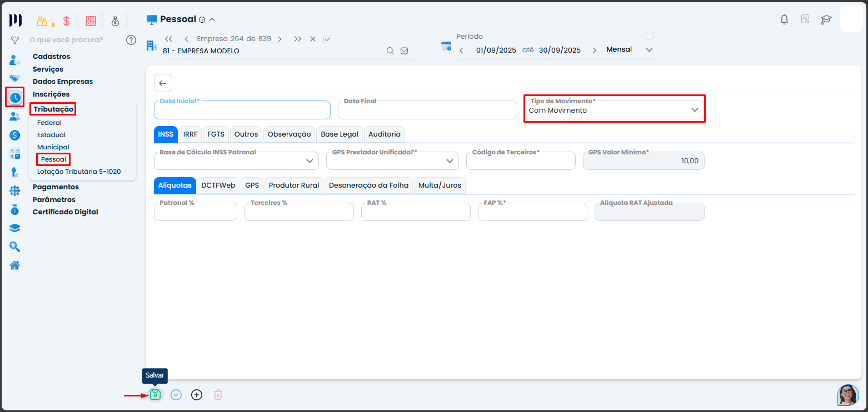Click the company search magnifier icon
868x412 pixels.
tap(390, 51)
